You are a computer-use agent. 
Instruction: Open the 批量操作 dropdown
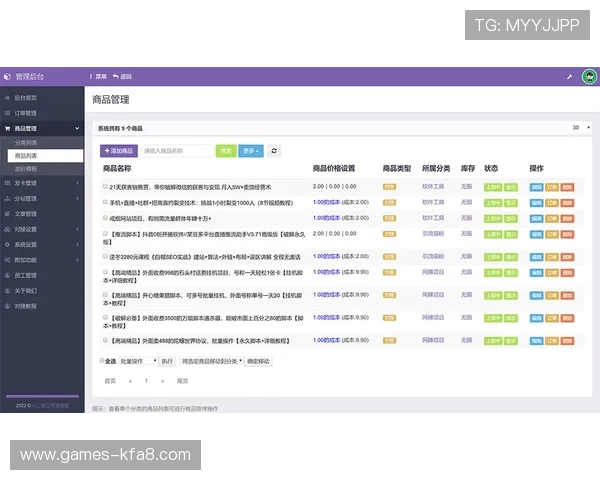click(x=138, y=361)
